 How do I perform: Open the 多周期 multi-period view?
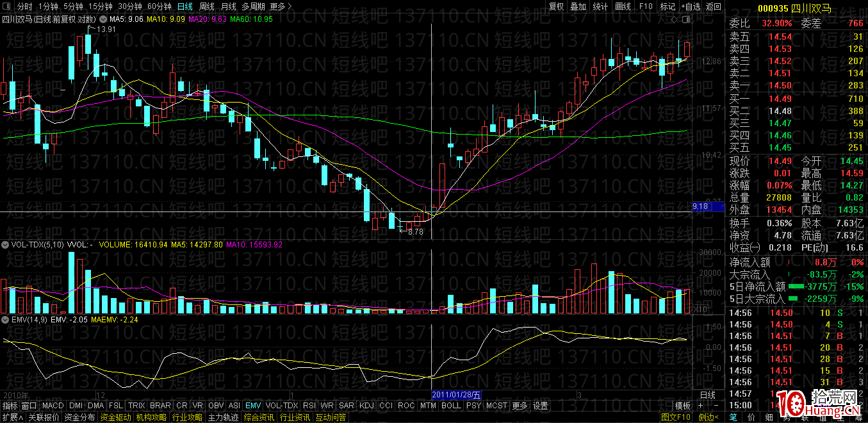(254, 6)
